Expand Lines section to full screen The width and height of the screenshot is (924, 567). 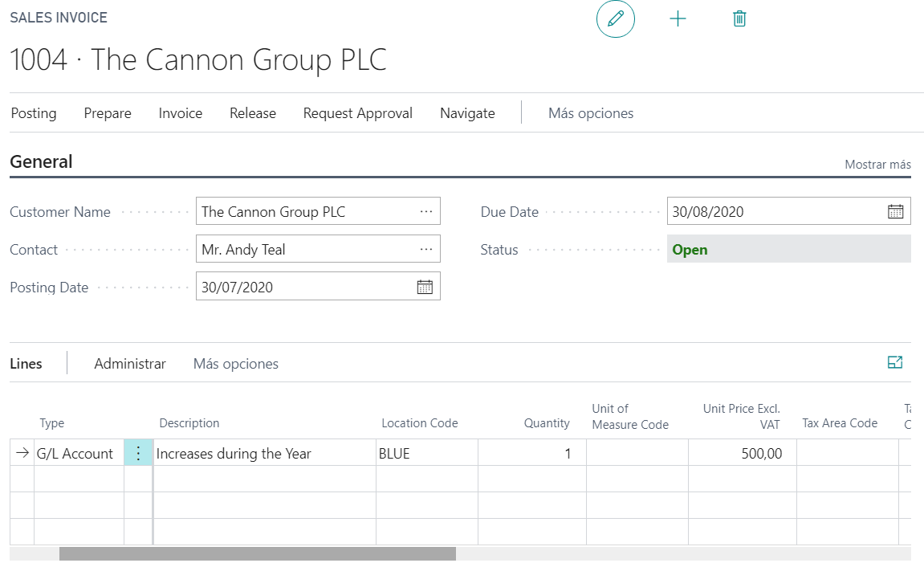coord(895,363)
